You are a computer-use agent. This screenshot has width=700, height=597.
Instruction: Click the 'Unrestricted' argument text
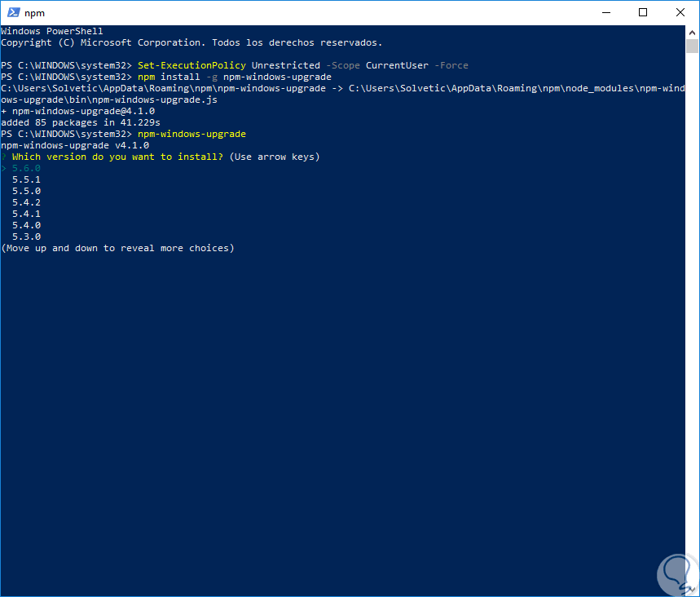pos(286,65)
